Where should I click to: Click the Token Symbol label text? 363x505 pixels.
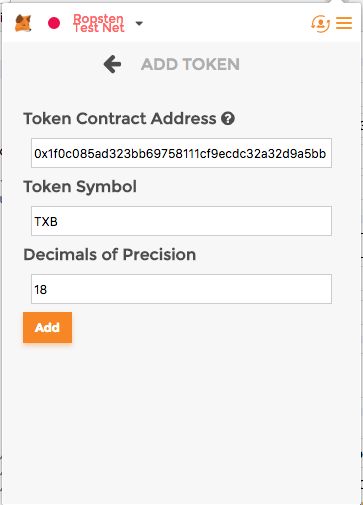point(80,187)
